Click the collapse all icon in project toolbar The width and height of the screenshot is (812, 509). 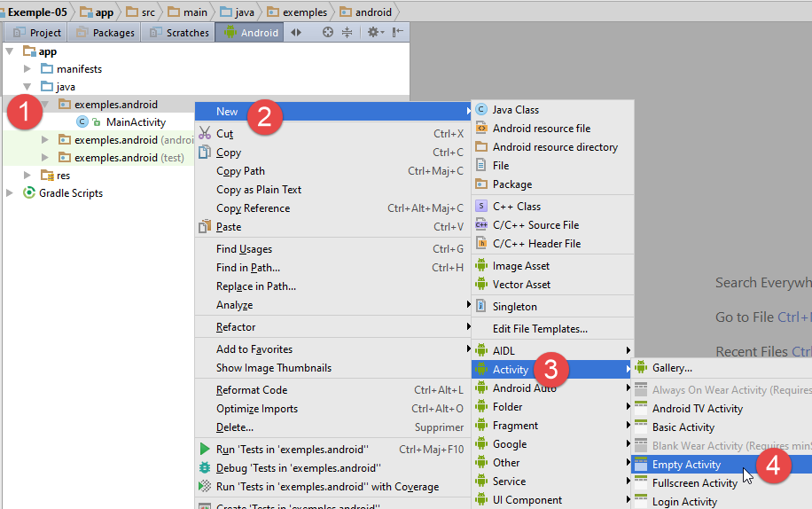pyautogui.click(x=347, y=33)
